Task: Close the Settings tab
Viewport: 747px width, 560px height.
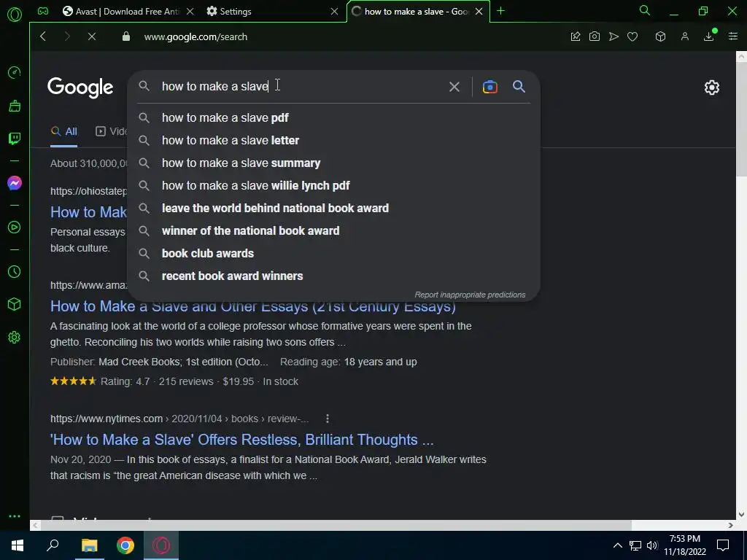Action: coord(334,12)
